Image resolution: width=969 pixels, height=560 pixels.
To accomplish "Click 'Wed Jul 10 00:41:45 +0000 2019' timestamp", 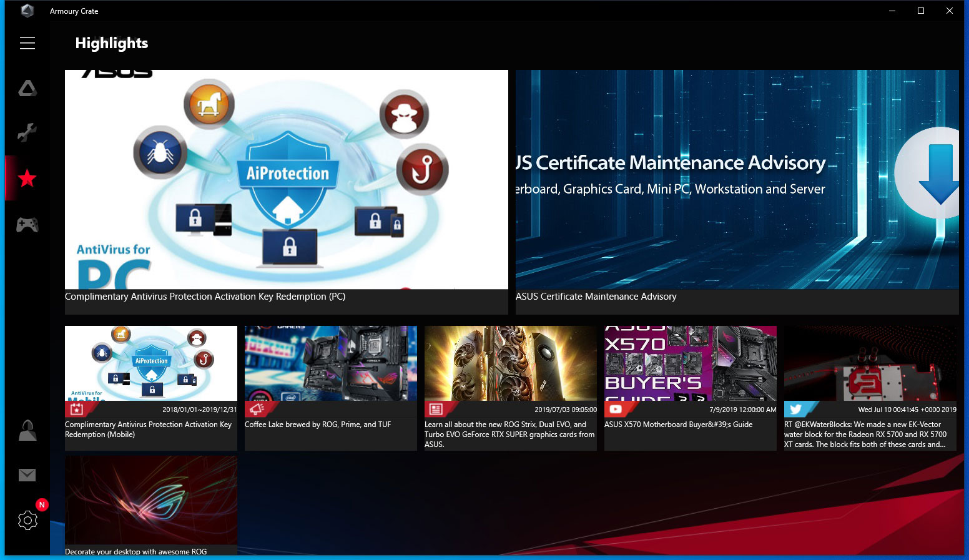I will pyautogui.click(x=907, y=410).
